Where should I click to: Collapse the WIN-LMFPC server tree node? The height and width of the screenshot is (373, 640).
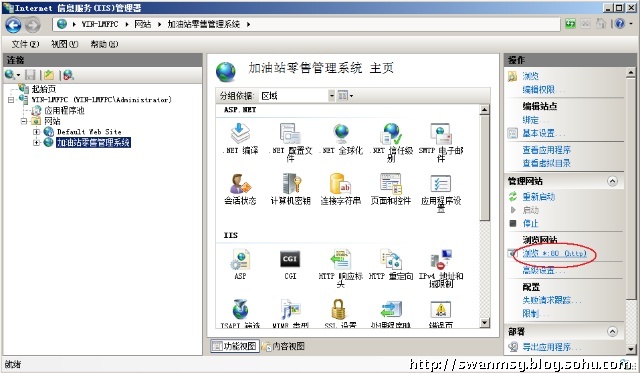pyautogui.click(x=11, y=100)
